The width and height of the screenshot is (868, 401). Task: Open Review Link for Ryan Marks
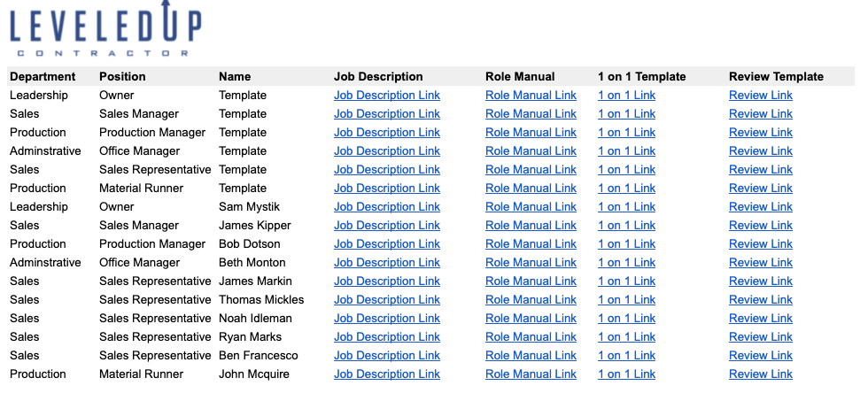760,337
